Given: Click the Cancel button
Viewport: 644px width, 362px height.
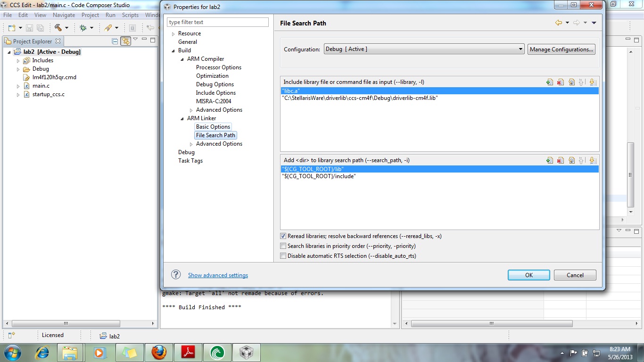Looking at the screenshot, I should (x=575, y=275).
